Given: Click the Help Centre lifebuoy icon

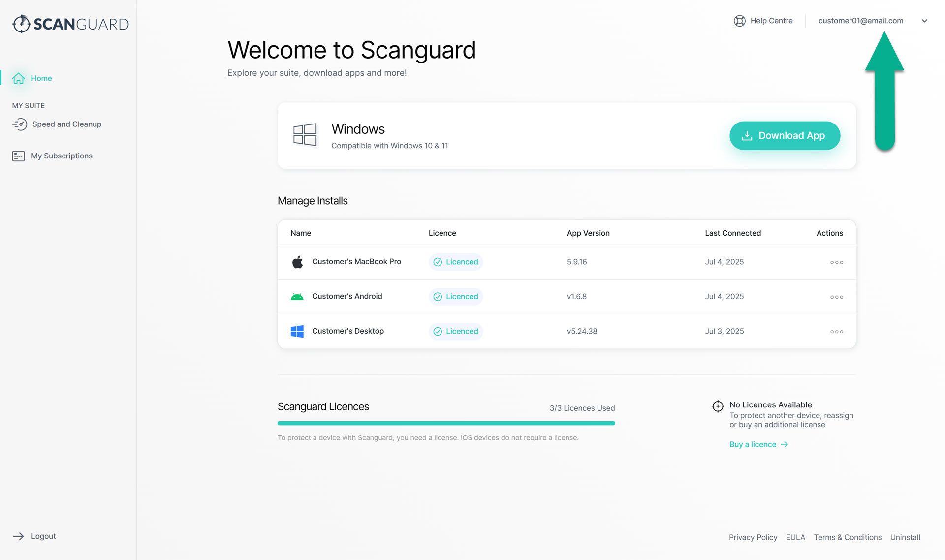Looking at the screenshot, I should click(x=739, y=21).
